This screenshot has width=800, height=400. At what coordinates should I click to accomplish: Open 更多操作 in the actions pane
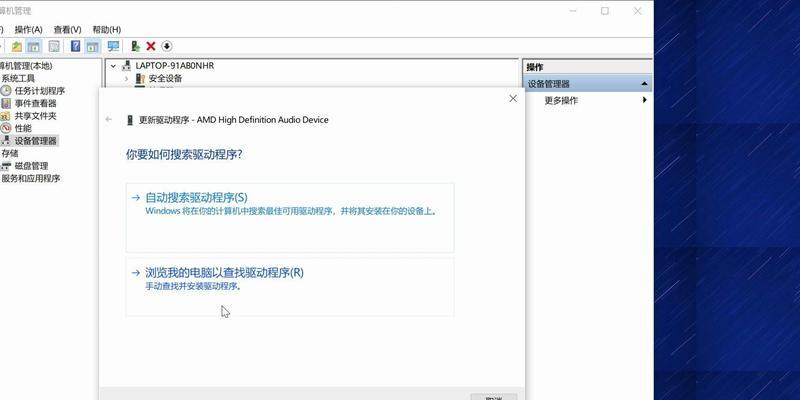pos(561,101)
